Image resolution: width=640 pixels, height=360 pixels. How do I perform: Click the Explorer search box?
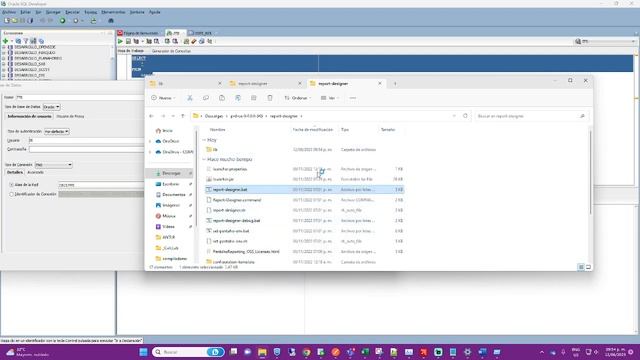[531, 116]
